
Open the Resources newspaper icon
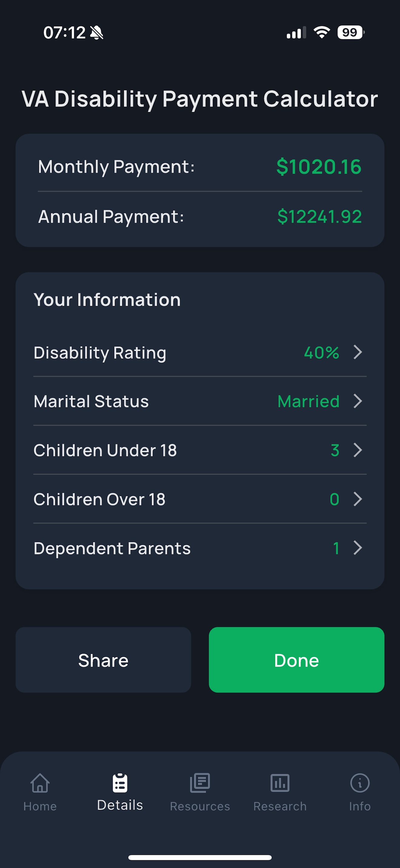[x=200, y=782]
